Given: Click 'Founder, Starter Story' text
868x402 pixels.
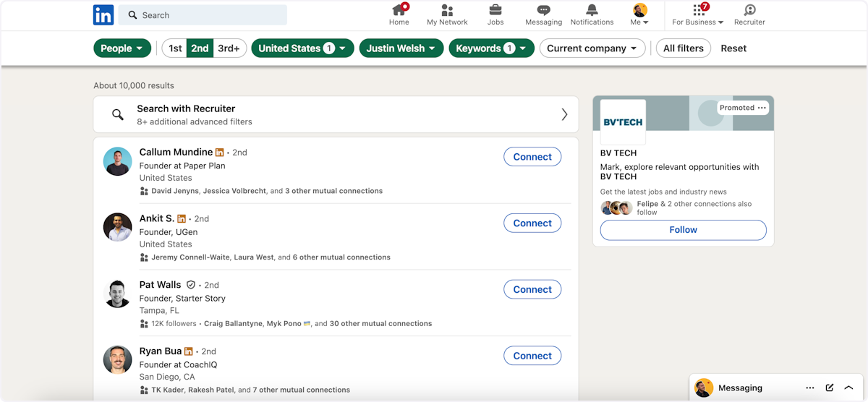Looking at the screenshot, I should pyautogui.click(x=182, y=299).
